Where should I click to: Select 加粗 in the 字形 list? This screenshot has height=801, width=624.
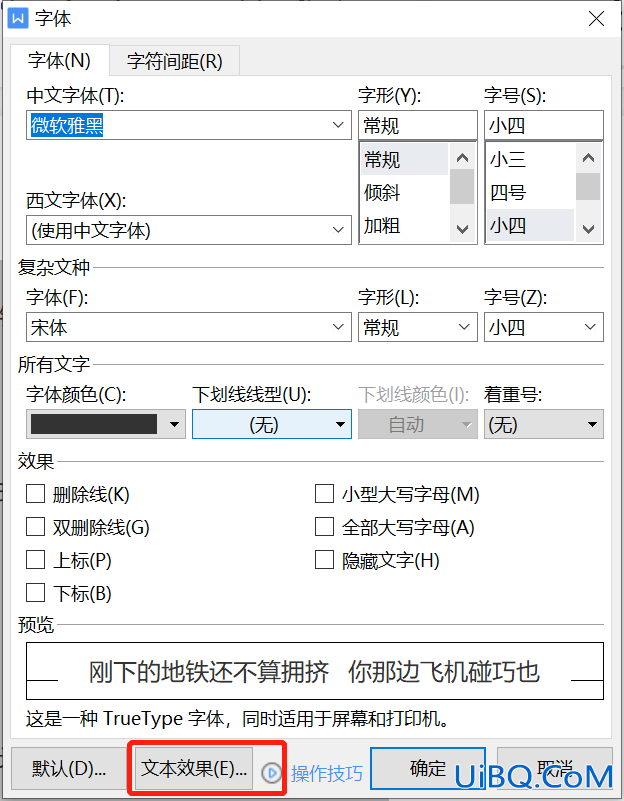404,225
